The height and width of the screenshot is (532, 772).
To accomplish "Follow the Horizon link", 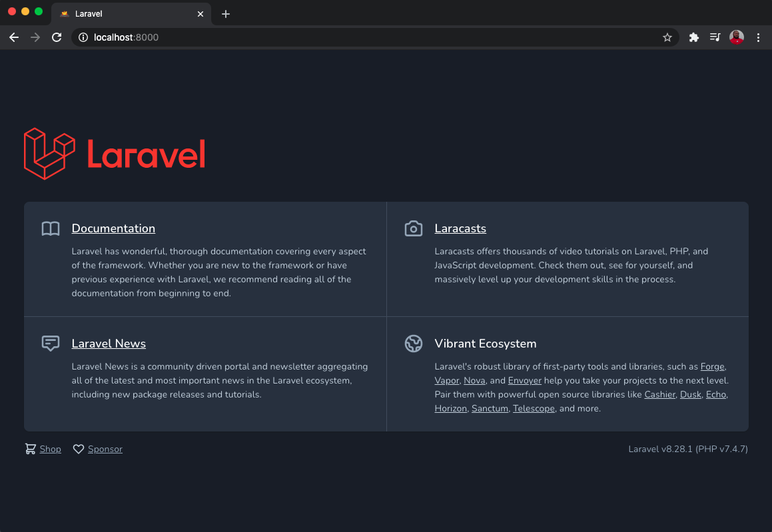I will (x=450, y=408).
